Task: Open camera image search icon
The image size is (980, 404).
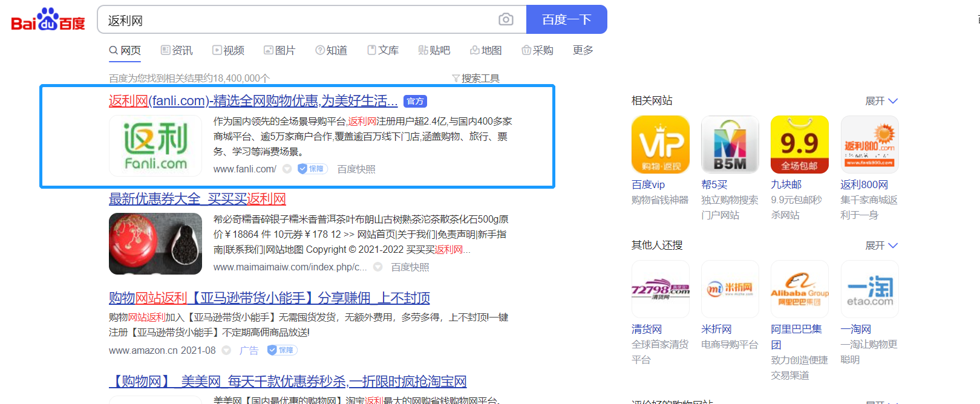Action: [506, 19]
